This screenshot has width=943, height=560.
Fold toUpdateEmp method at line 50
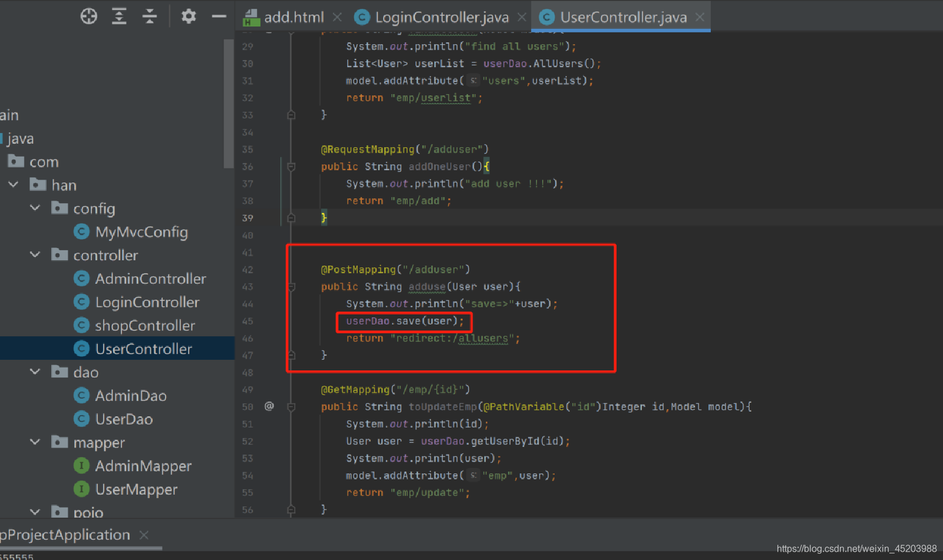291,407
